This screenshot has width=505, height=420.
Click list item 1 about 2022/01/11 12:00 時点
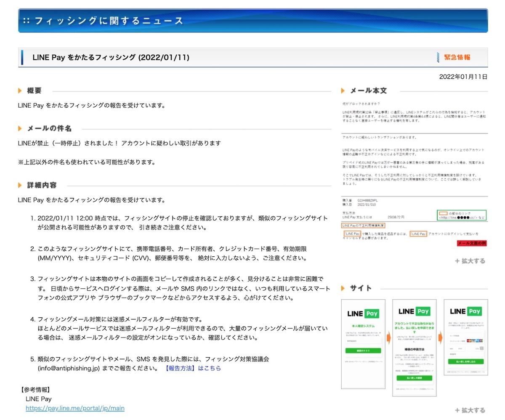pos(183,223)
